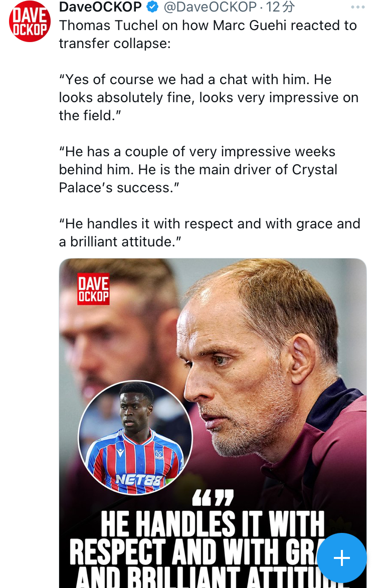This screenshot has height=588, width=376.
Task: Click the "looks absolutely fine" text line
Action: [209, 97]
